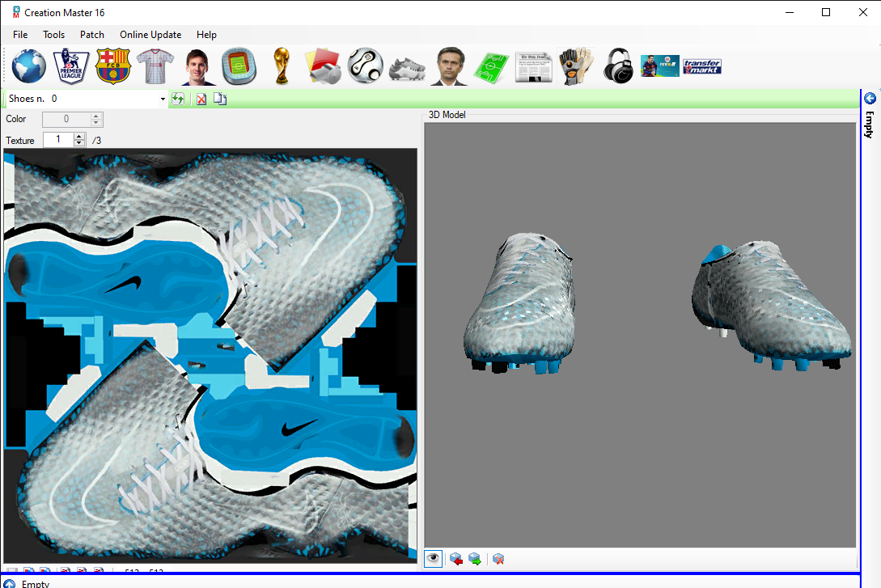Import 3D model with the red arrow icon
This screenshot has width=881, height=588.
coord(456,560)
